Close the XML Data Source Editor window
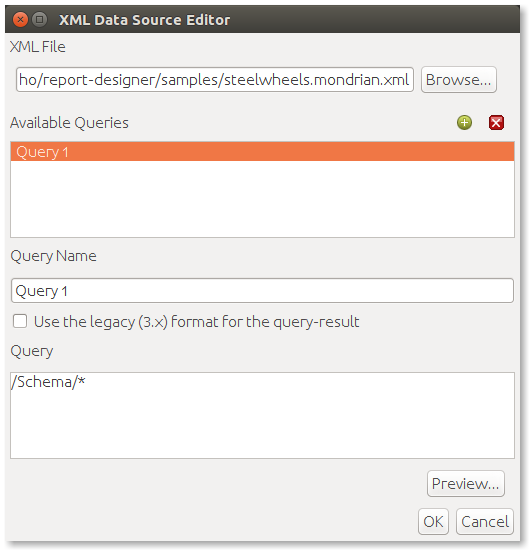 click(x=20, y=20)
